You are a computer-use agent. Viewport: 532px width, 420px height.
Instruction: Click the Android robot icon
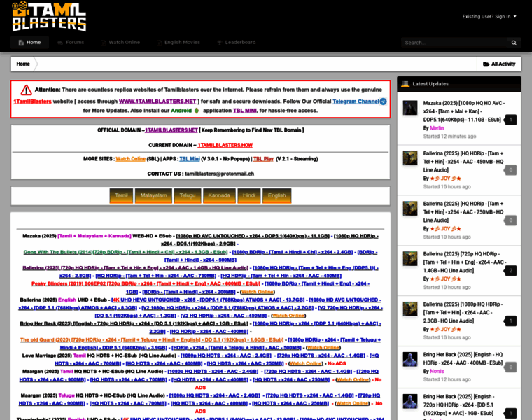[197, 111]
